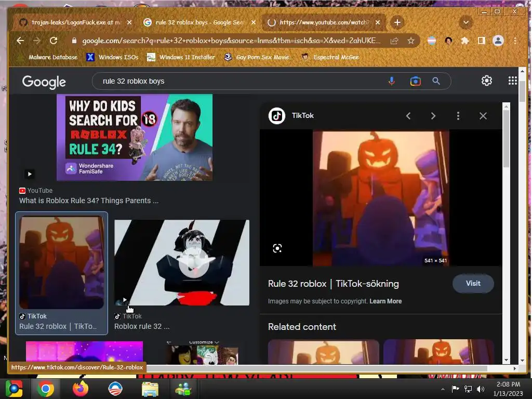Screen dimensions: 532x399
Task: Bookmark this page with the star icon
Action: tap(411, 41)
